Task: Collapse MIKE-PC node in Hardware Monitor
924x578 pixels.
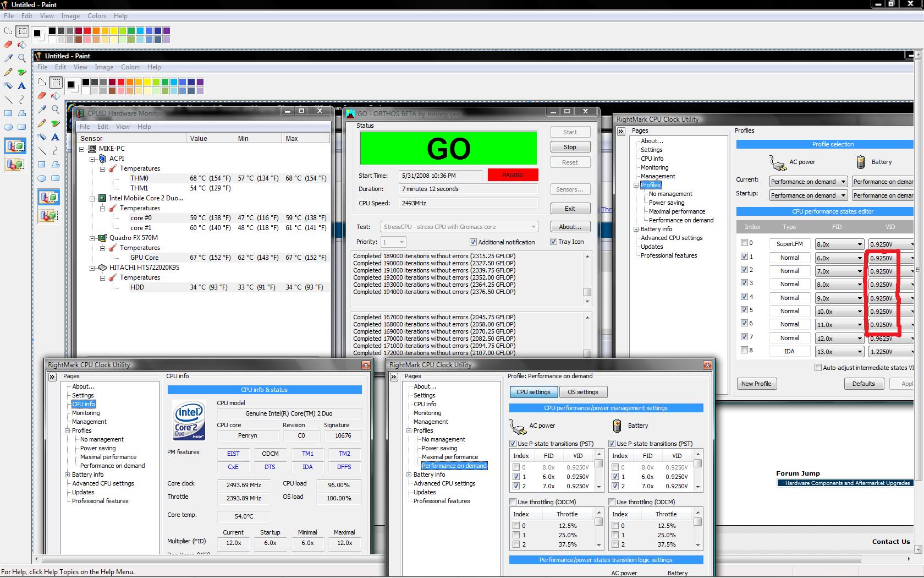Action: [82, 149]
